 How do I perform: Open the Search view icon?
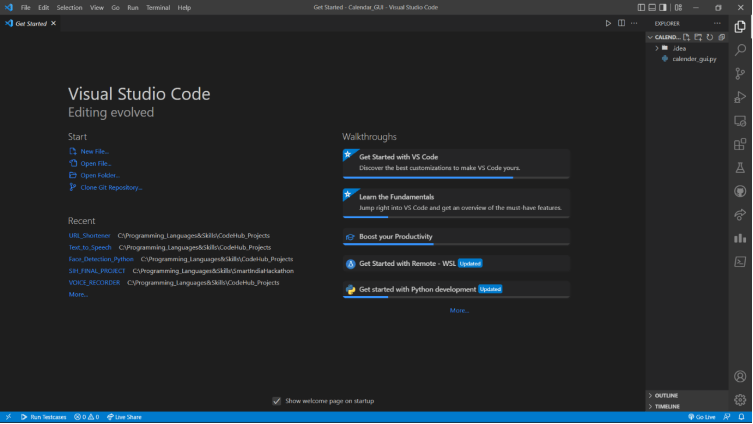pyautogui.click(x=740, y=50)
